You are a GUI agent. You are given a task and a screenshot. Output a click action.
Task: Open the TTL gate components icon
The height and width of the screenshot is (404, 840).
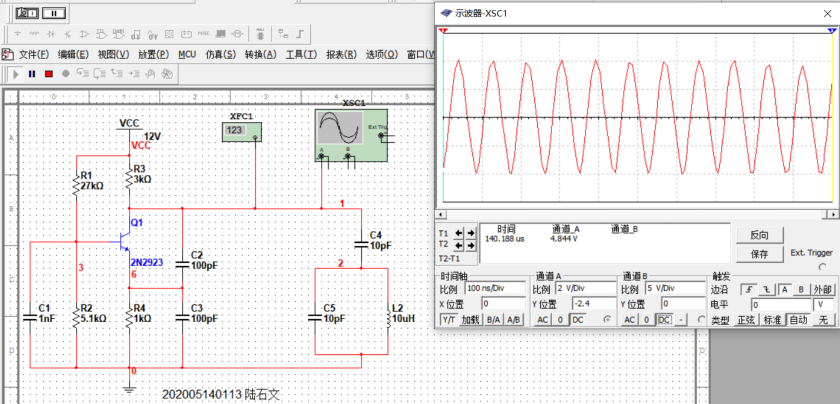(102, 34)
